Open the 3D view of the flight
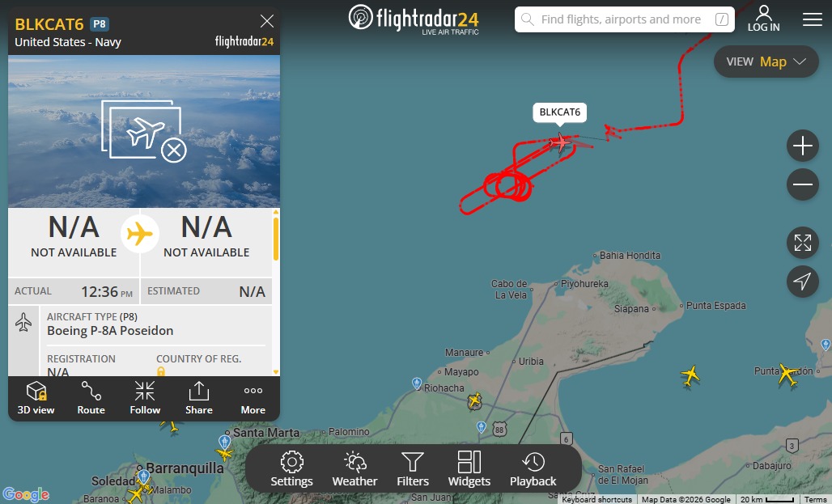The image size is (832, 504). 36,398
